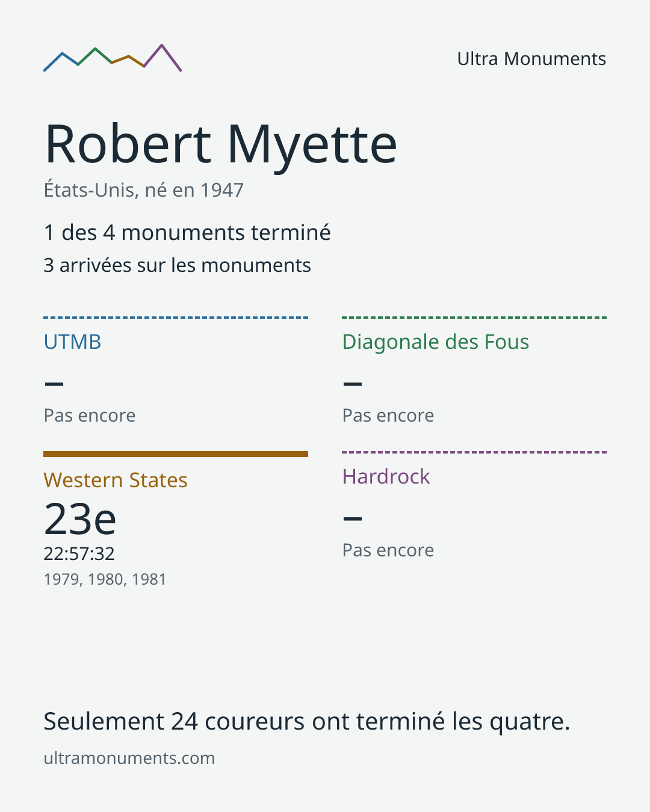650x812 pixels.
Task: Click '1 des 4 monuments terminé'
Action: [x=187, y=233]
